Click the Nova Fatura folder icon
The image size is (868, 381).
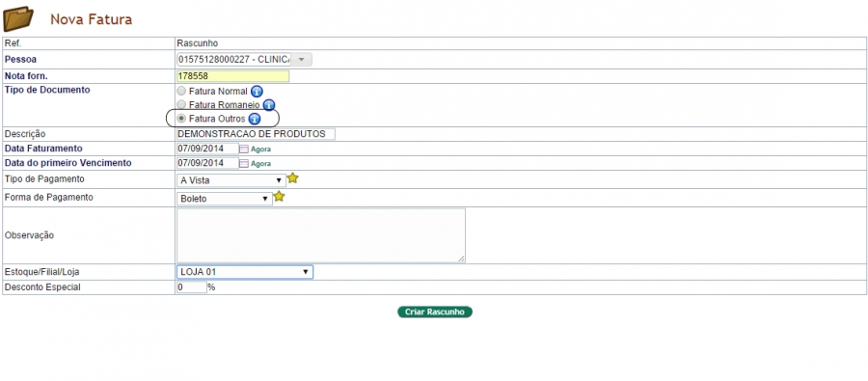(x=18, y=19)
